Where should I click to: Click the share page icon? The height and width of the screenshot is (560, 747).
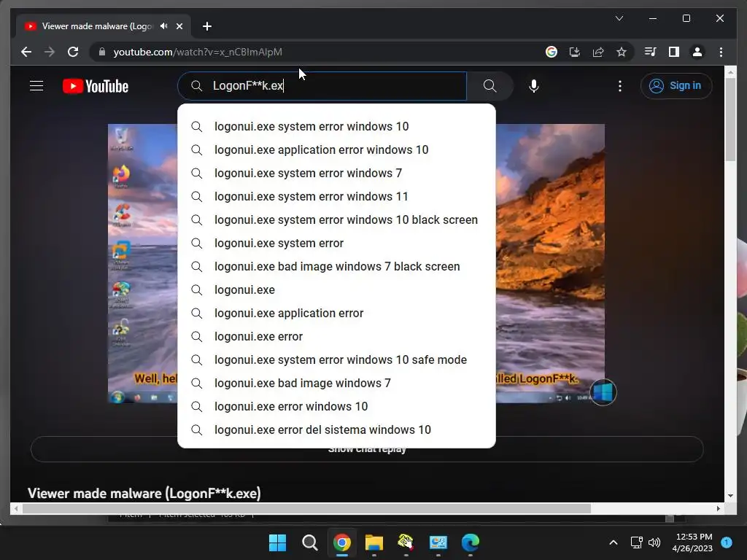(598, 52)
